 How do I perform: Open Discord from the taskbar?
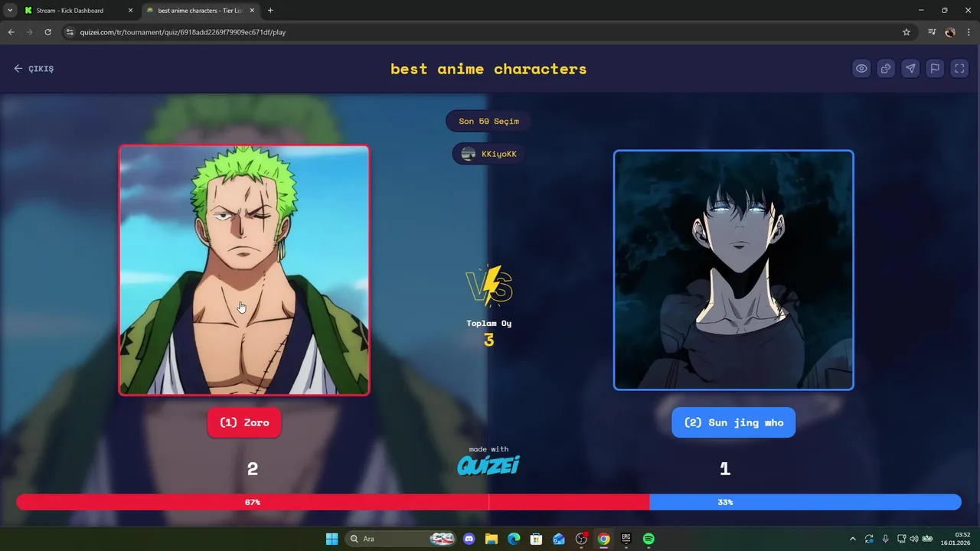click(469, 539)
